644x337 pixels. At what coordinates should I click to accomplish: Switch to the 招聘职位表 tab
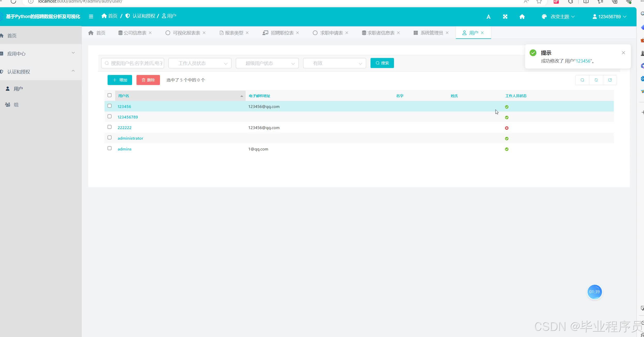click(278, 33)
